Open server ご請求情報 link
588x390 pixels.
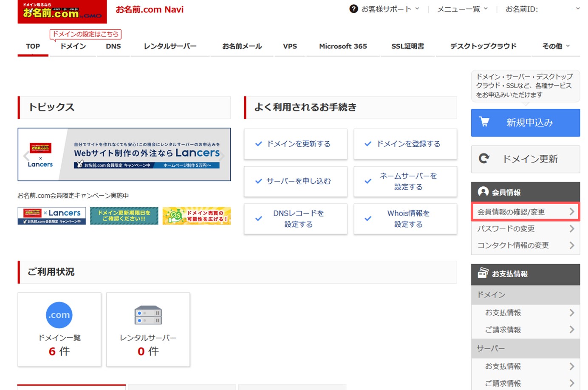click(x=526, y=383)
